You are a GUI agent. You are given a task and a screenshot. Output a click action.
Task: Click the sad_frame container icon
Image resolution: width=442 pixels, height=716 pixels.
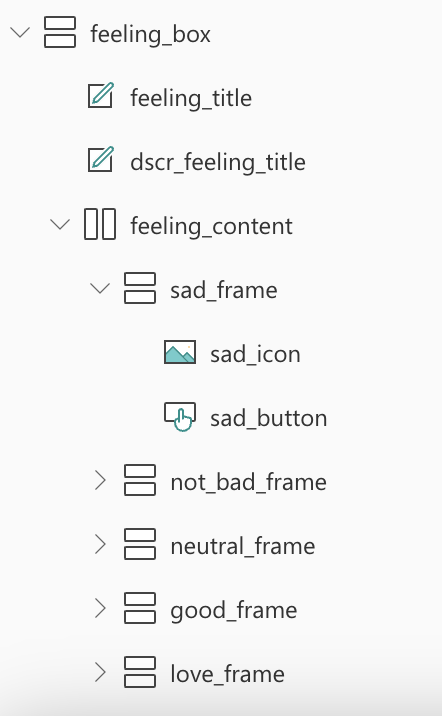(140, 288)
